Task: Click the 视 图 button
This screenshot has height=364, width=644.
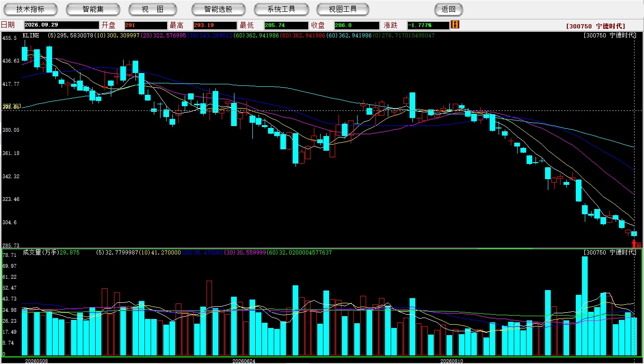Action: tap(152, 9)
